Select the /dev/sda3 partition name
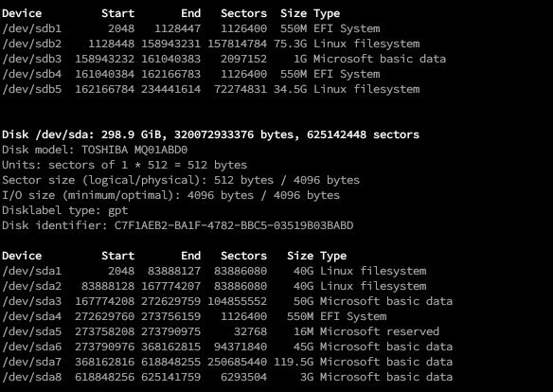The height and width of the screenshot is (392, 553). [32, 301]
